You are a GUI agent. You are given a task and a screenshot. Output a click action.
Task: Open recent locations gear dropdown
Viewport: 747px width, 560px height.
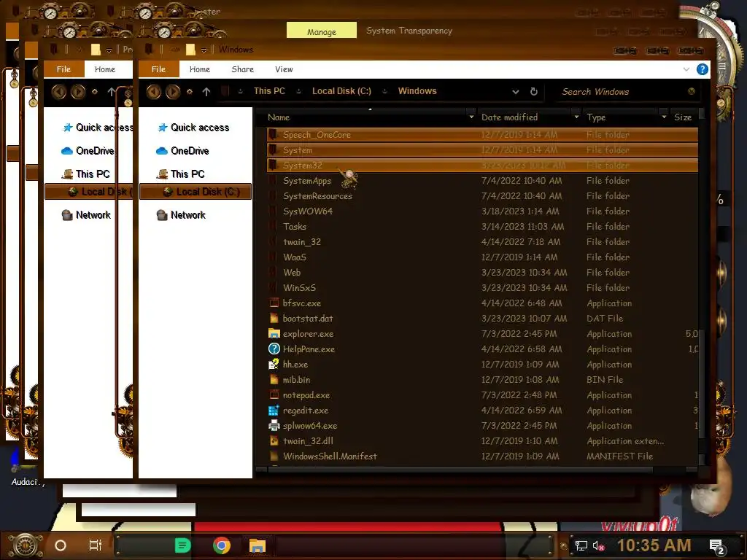(x=190, y=91)
